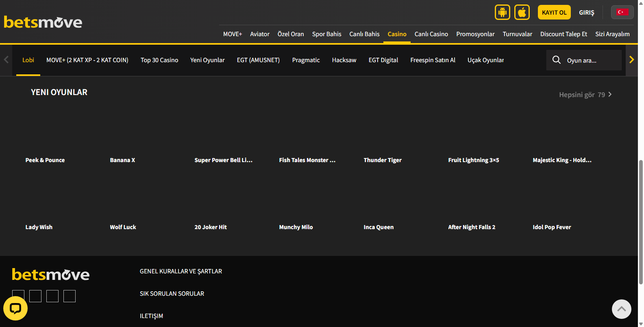This screenshot has width=644, height=327.
Task: Launch the Majestic King - Hold... game
Action: pyautogui.click(x=562, y=160)
